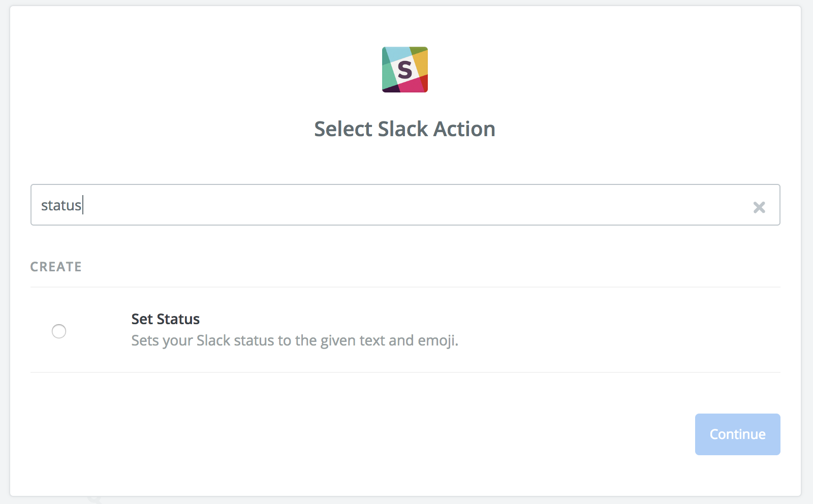
Task: Focus the action search input field
Action: 405,205
